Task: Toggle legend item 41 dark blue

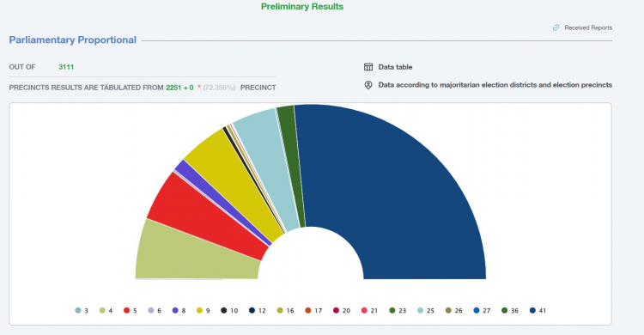Action: [x=538, y=311]
